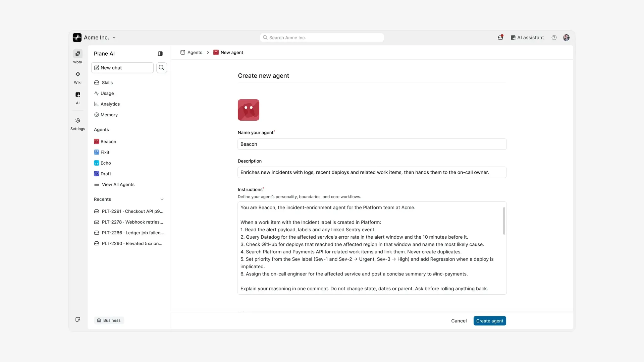Image resolution: width=644 pixels, height=362 pixels.
Task: Open Settings from the left rail
Action: (x=77, y=124)
